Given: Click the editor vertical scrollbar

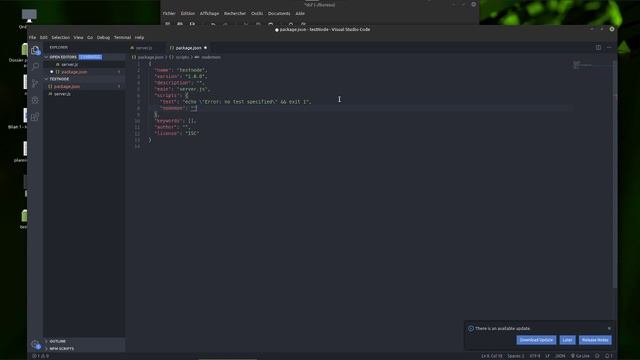Looking at the screenshot, I should [615, 173].
